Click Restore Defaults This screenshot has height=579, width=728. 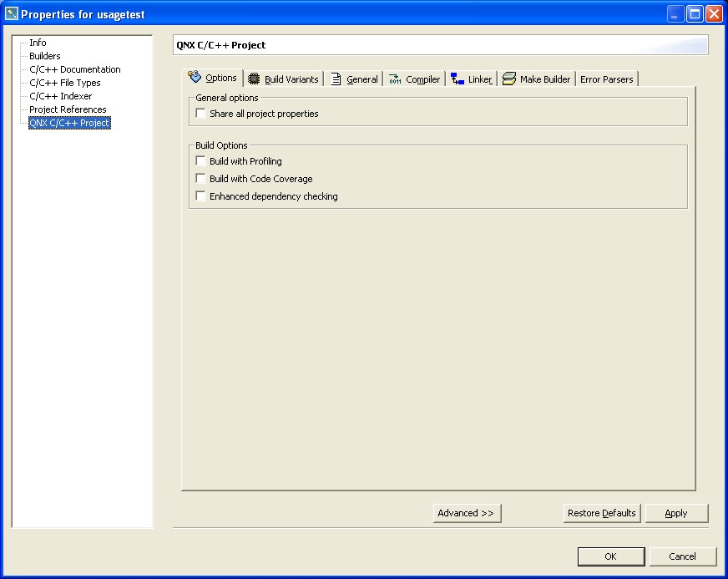coord(601,513)
